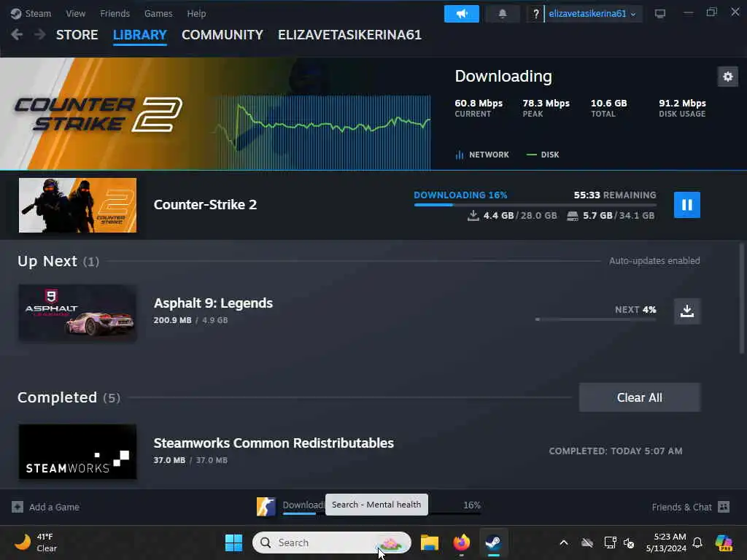Viewport: 747px width, 560px height.
Task: Start downloading Asphalt 9: Legends now
Action: pos(686,311)
